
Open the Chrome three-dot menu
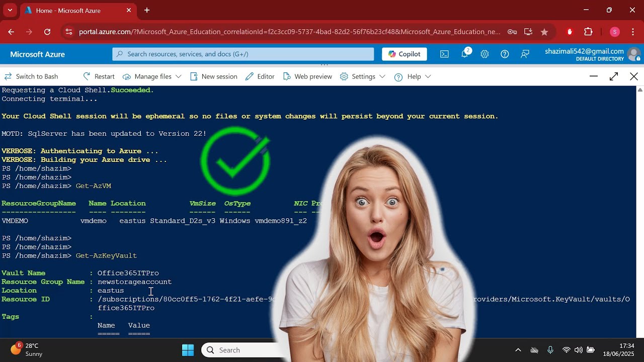(x=632, y=32)
